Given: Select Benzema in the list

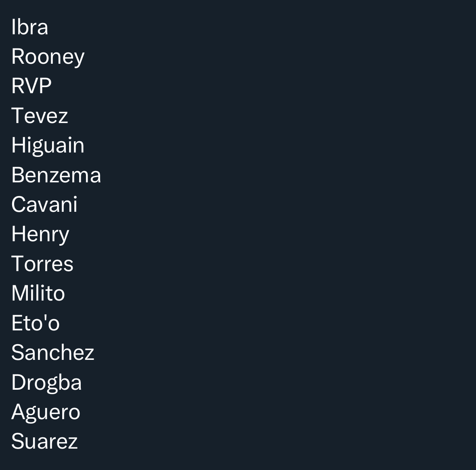Looking at the screenshot, I should (56, 175).
